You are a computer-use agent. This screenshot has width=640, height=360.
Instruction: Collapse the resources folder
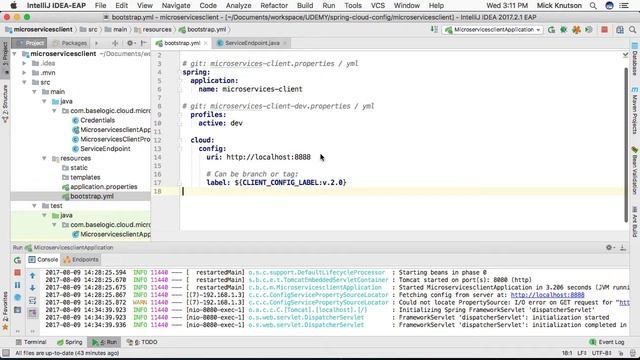click(x=44, y=158)
